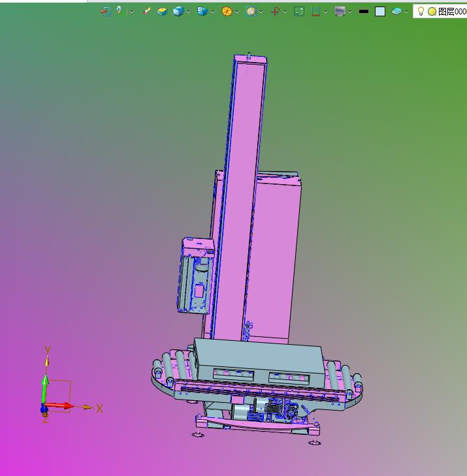Screen dimensions: 467x476
Task: Select the control box on the column side
Action: pyautogui.click(x=196, y=276)
